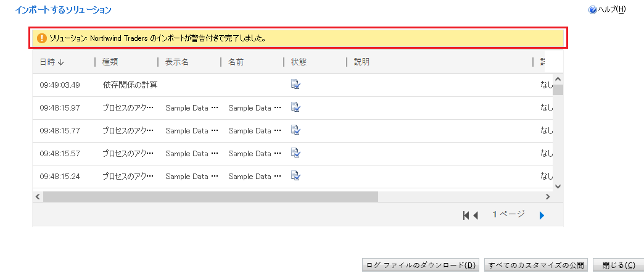Click the 種類 column header
The image size is (644, 276).
click(110, 62)
